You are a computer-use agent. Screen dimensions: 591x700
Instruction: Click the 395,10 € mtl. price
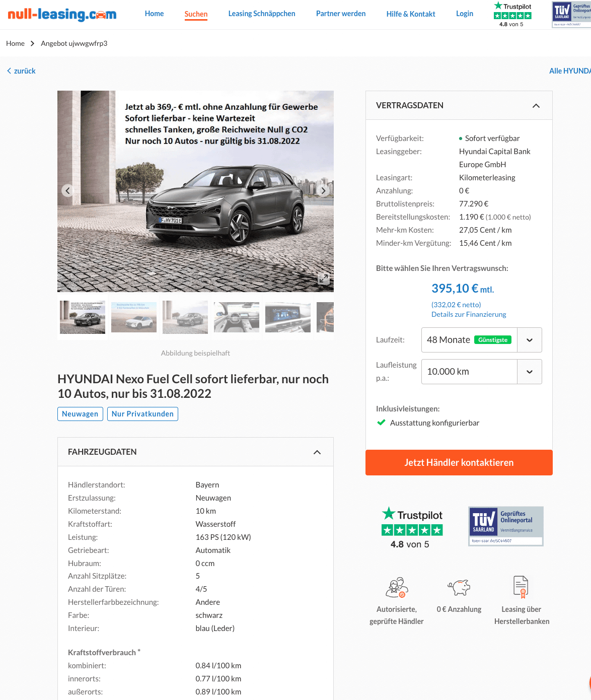[x=463, y=289]
